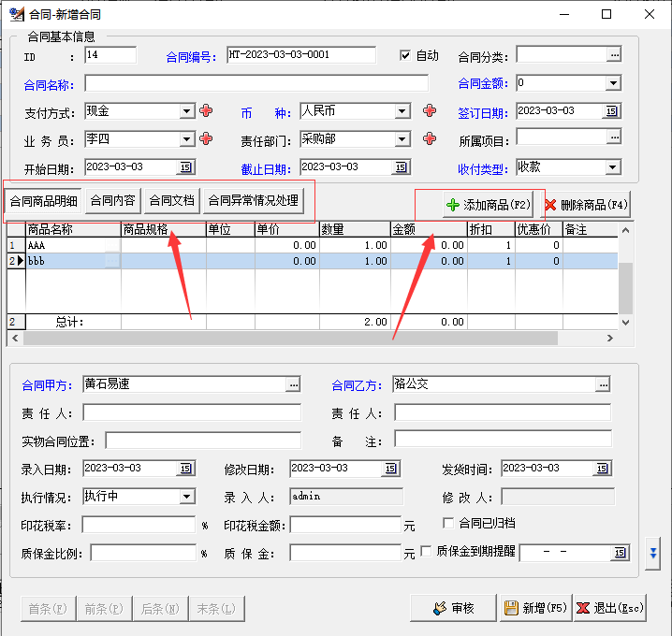Toggle 自动 contract number checkbox
The image size is (672, 636).
point(404,55)
